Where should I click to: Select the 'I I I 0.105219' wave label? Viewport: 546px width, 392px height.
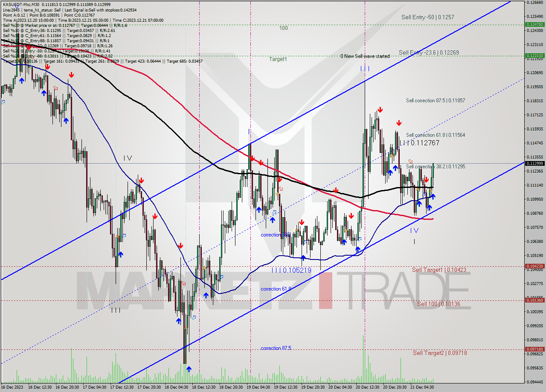[x=291, y=271]
